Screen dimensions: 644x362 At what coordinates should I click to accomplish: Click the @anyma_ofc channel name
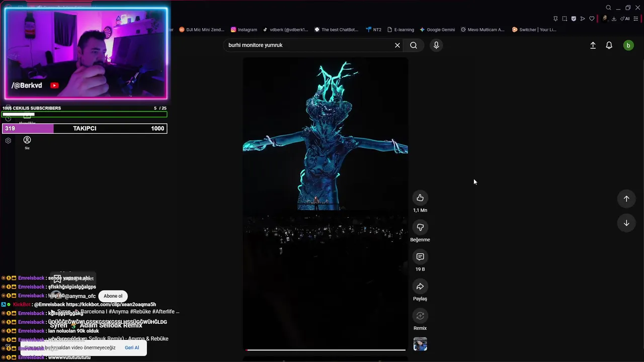click(x=80, y=296)
